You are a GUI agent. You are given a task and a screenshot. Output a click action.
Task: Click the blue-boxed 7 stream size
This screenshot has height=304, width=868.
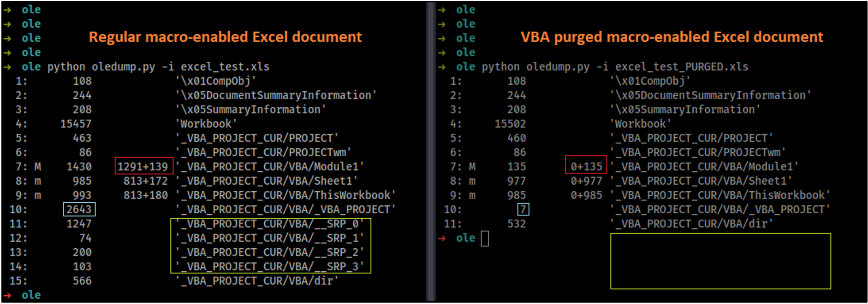point(523,210)
